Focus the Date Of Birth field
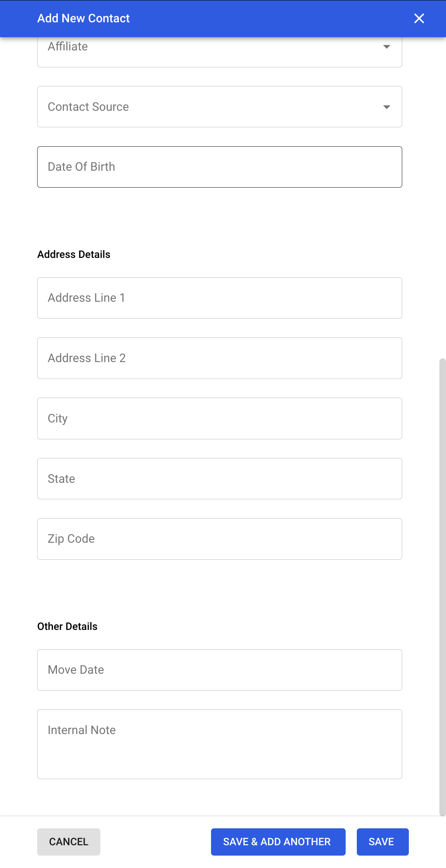 point(219,167)
